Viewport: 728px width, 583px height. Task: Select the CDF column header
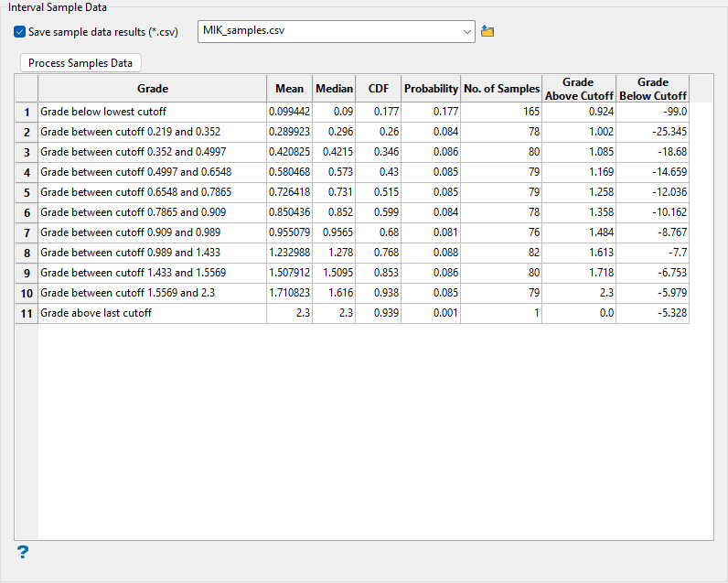point(379,89)
